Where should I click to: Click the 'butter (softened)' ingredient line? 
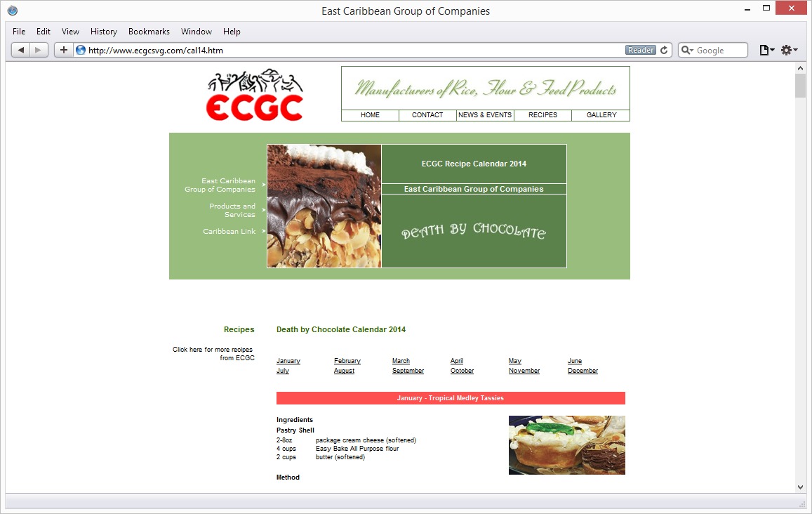(x=340, y=457)
